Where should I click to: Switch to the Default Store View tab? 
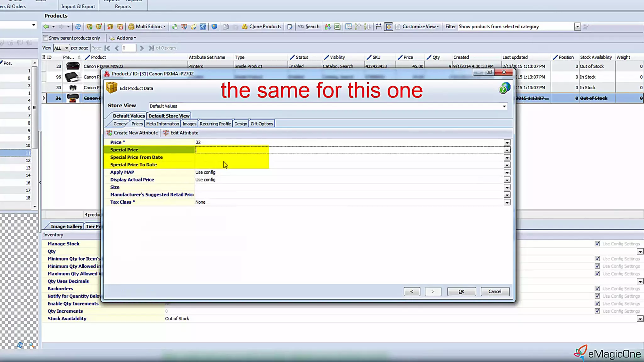click(169, 116)
